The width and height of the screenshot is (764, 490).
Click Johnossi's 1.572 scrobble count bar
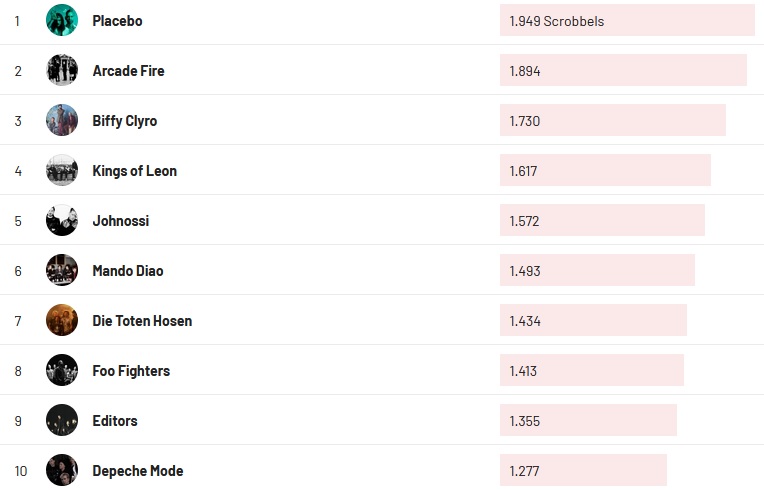[x=602, y=220]
